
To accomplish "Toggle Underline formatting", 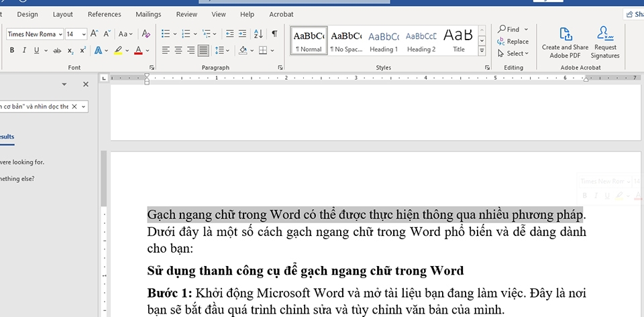I will point(36,50).
